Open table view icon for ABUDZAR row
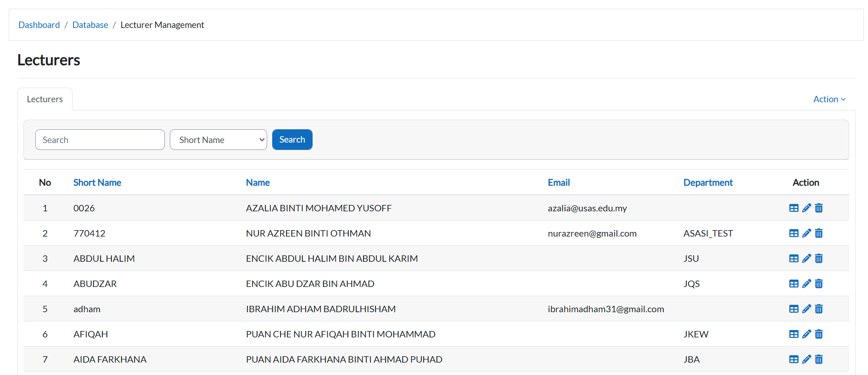 [x=794, y=284]
